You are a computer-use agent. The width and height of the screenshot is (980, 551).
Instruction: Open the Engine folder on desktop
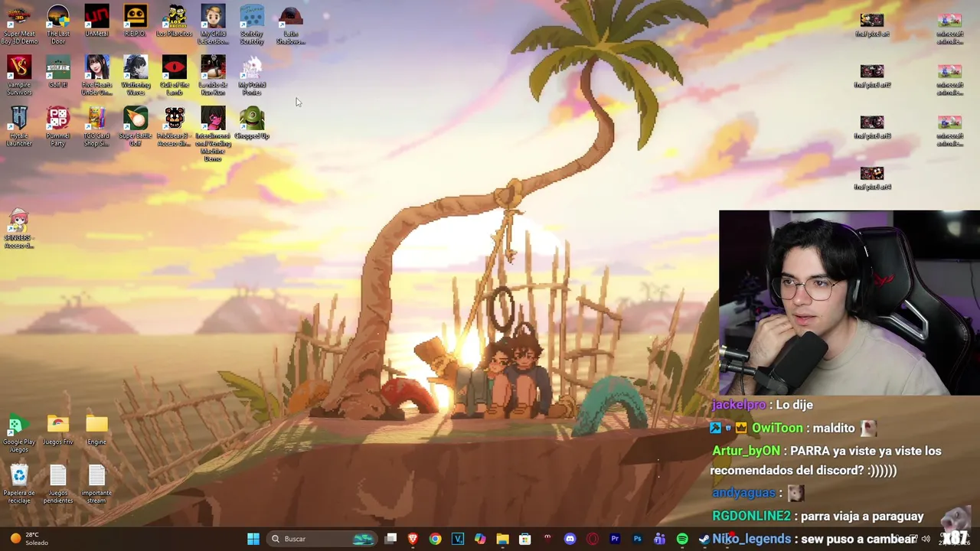click(96, 430)
